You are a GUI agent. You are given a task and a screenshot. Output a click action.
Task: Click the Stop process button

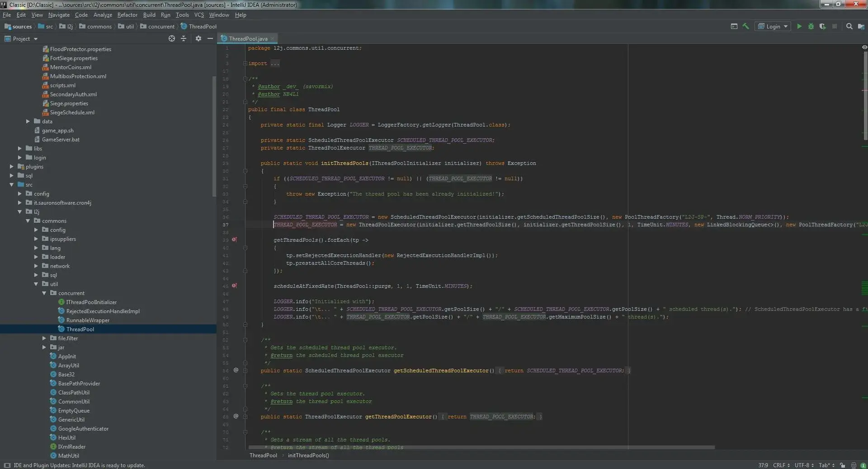tap(835, 26)
